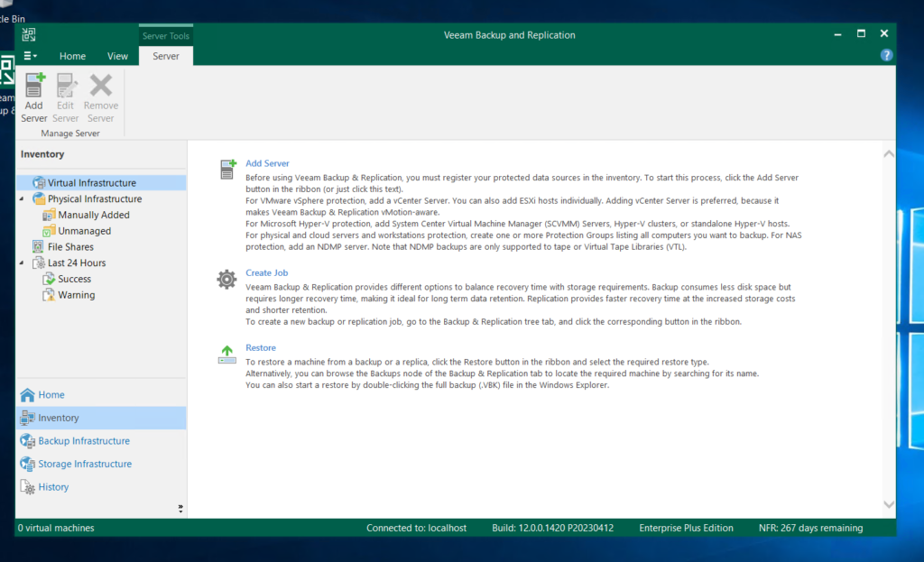Open help via the question mark icon
The image size is (924, 562).
(x=886, y=55)
